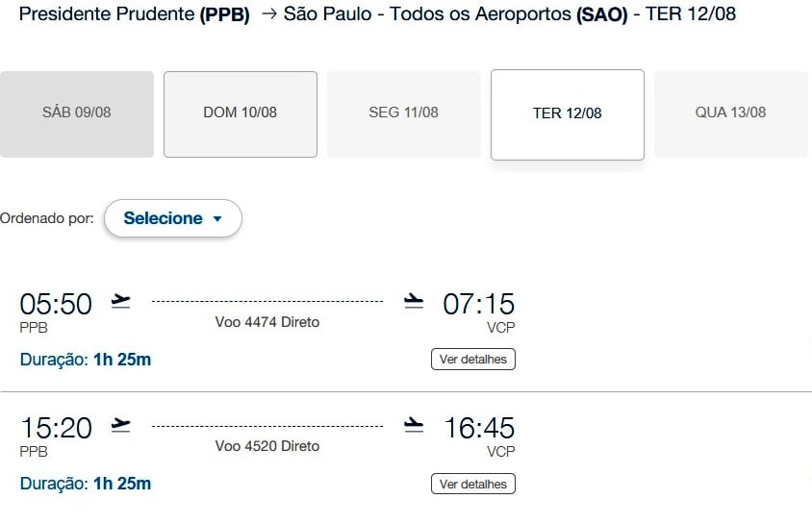Image resolution: width=812 pixels, height=524 pixels.
Task: Choose the QUA 13/08 date tab
Action: (730, 114)
